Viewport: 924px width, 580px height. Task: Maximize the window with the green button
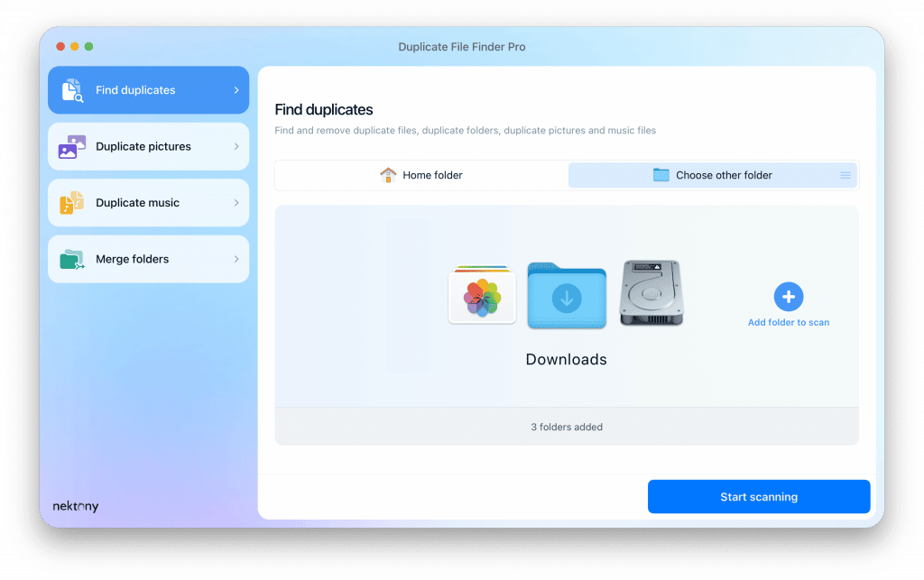[88, 47]
